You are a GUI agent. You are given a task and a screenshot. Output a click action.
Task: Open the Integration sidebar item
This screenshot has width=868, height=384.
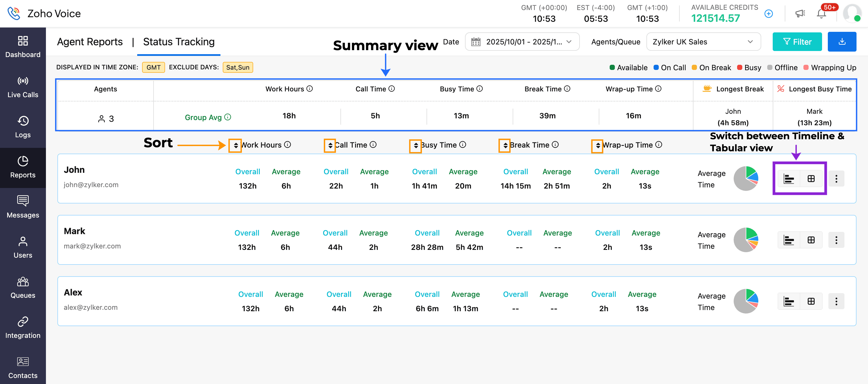23,328
